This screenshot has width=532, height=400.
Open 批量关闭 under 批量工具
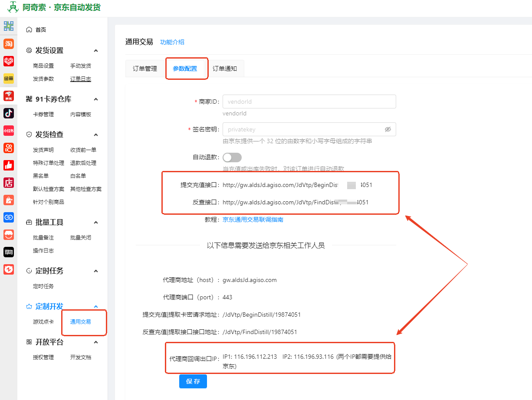pos(81,238)
